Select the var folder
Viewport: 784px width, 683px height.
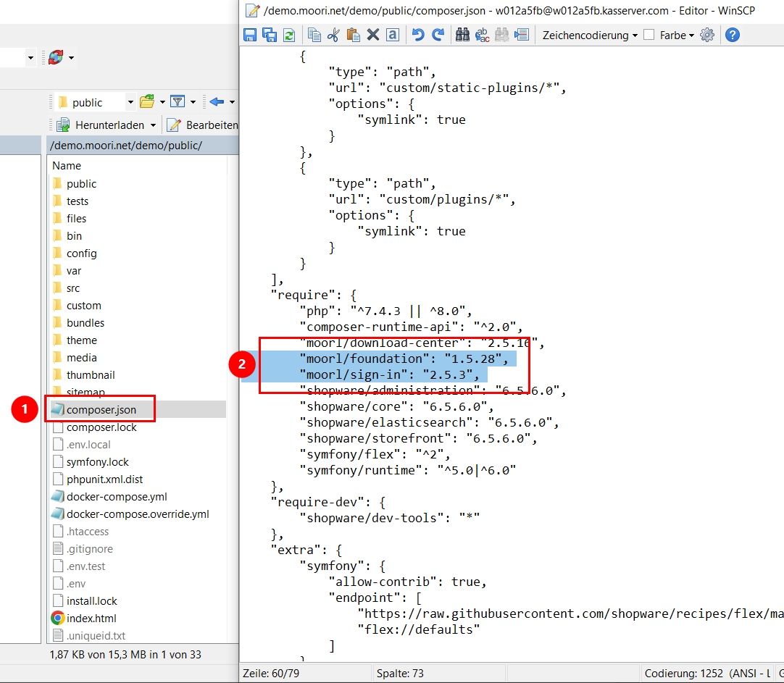point(73,271)
